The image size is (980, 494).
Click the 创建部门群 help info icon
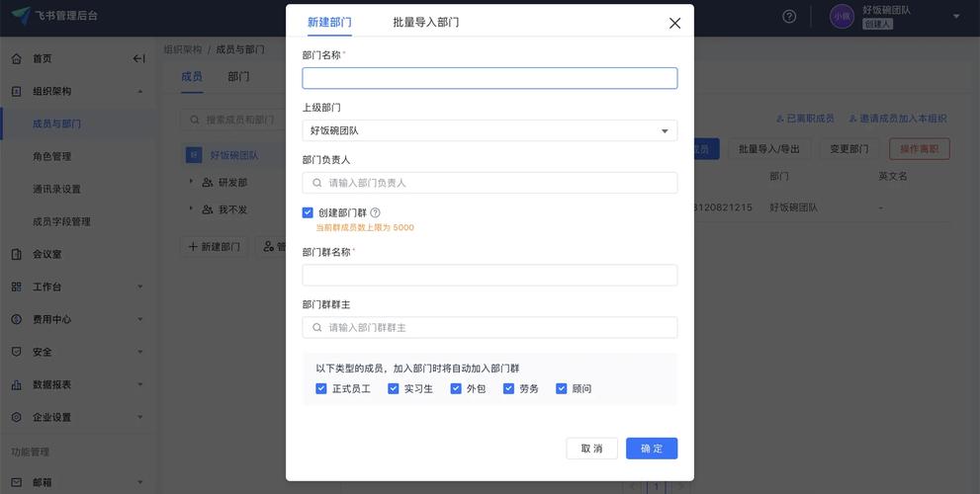click(375, 212)
